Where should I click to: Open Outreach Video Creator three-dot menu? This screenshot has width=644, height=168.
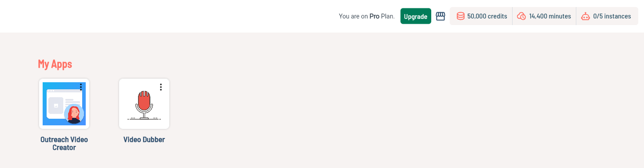coord(81,87)
